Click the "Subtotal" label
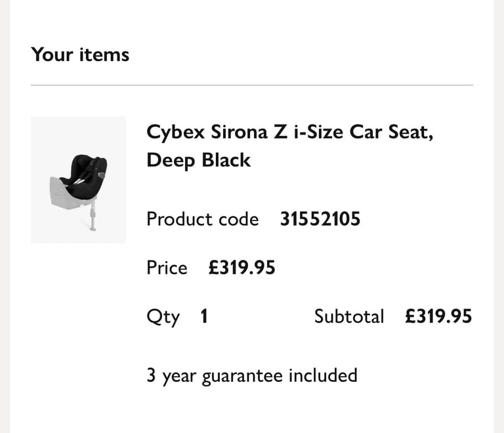504x433 pixels. (x=348, y=316)
